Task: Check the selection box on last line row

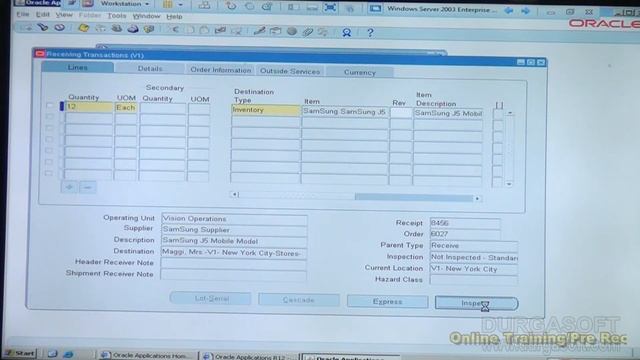Action: [x=49, y=173]
